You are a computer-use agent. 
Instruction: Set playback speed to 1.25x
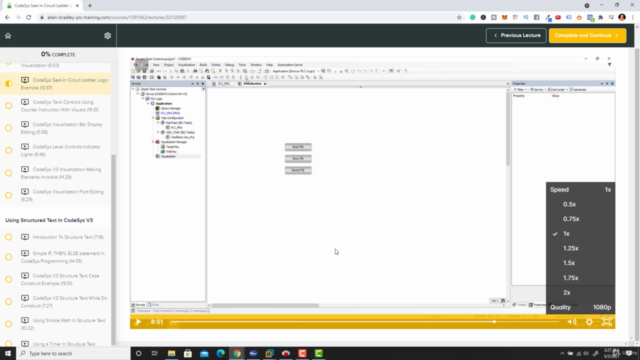[x=571, y=248]
